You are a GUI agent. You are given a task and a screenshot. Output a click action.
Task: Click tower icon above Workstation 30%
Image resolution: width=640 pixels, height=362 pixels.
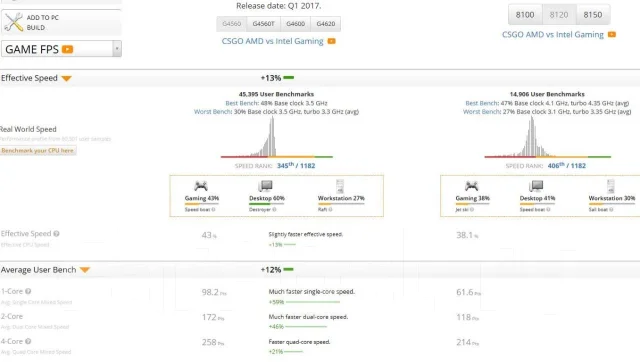tap(611, 186)
